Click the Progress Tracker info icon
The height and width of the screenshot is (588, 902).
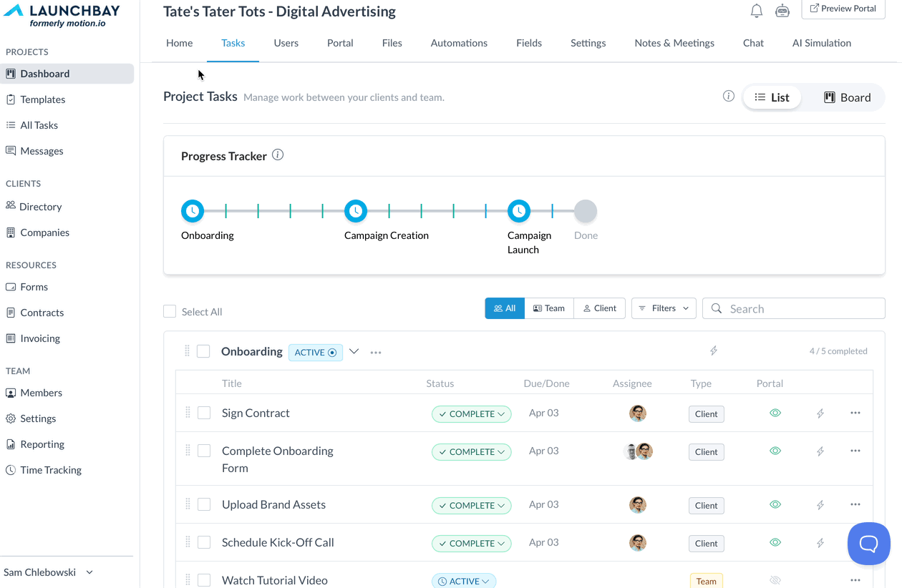click(x=278, y=155)
